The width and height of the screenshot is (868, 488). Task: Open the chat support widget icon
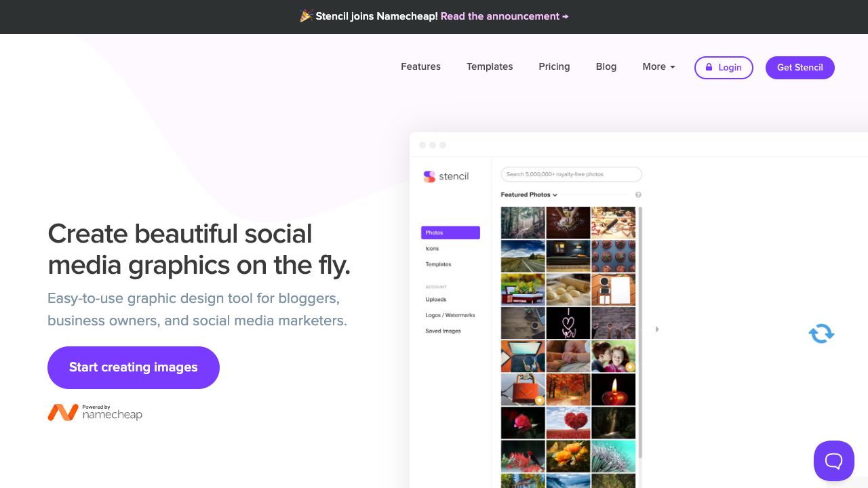(833, 461)
